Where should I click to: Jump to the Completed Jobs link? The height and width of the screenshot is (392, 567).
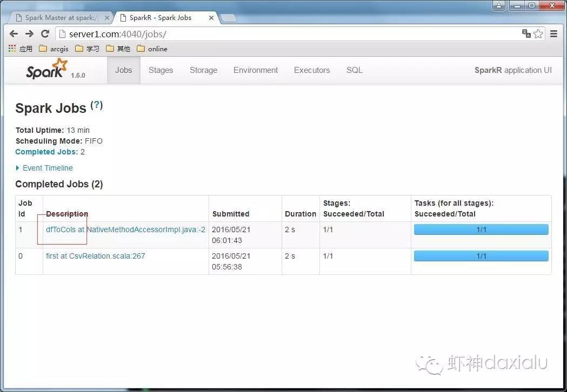click(x=46, y=152)
